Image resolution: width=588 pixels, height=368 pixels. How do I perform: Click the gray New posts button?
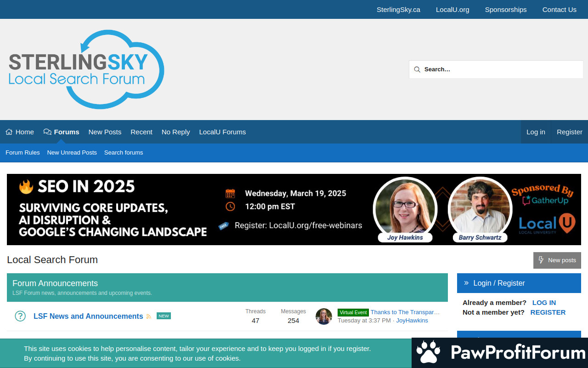(x=557, y=260)
